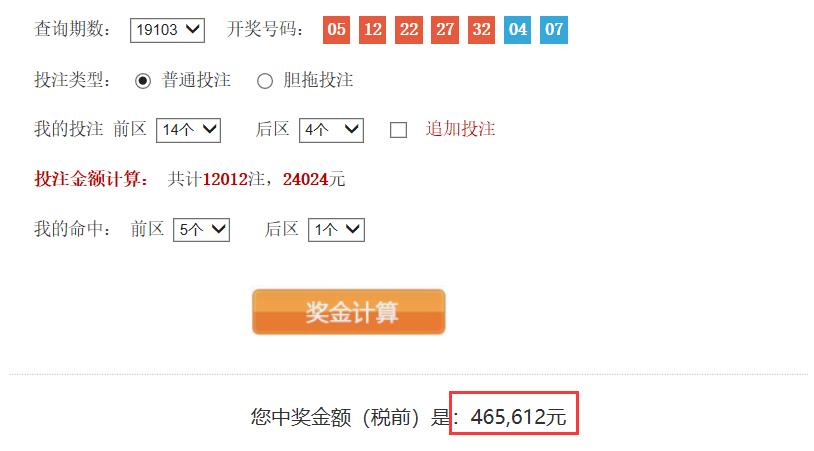Click the red lottery ball numbered 27
Image resolution: width=814 pixels, height=451 pixels.
point(445,30)
